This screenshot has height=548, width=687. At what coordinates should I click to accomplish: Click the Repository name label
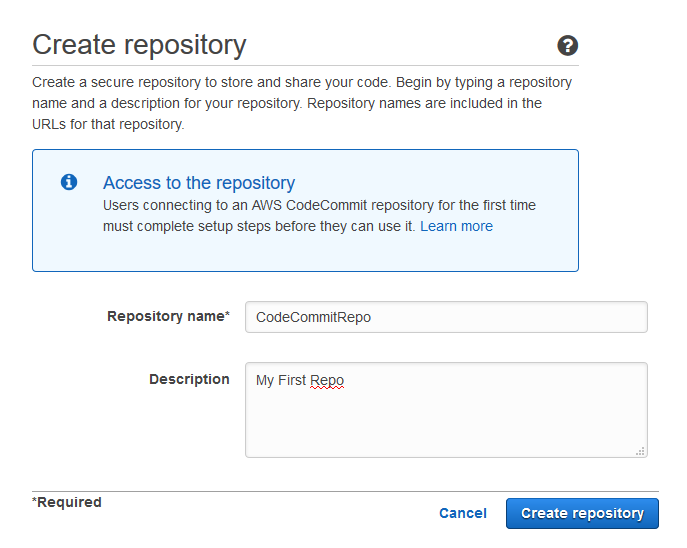click(168, 316)
